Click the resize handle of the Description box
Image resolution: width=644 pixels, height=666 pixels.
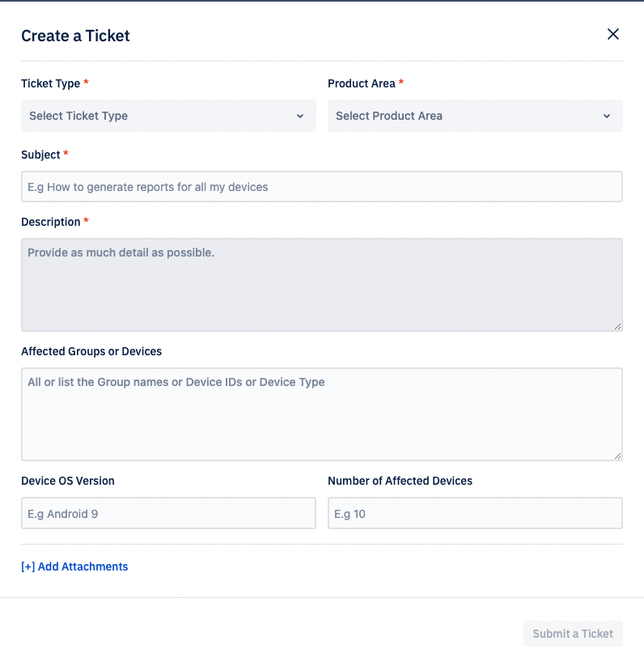(x=618, y=328)
